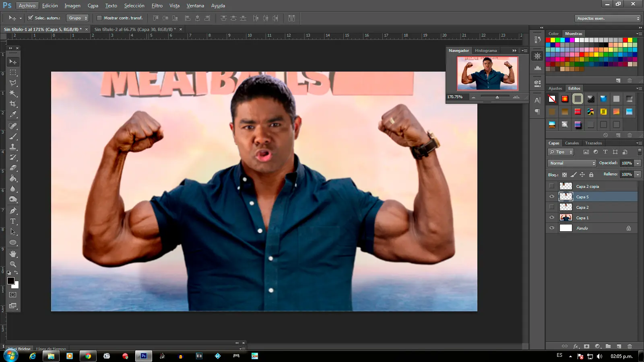Select the Brush tool

[13, 136]
